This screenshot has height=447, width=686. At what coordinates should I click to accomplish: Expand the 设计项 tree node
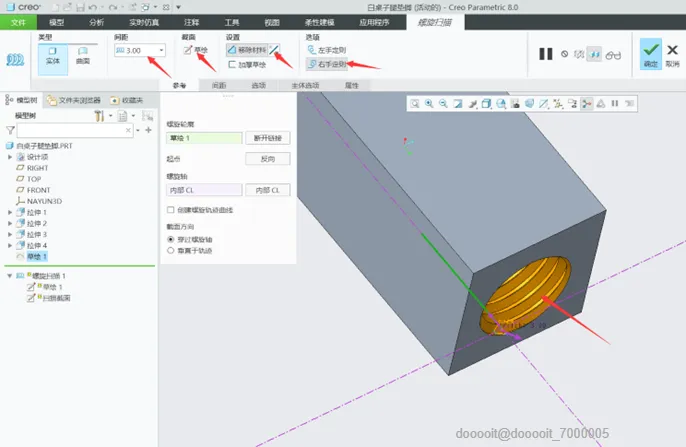click(x=10, y=157)
